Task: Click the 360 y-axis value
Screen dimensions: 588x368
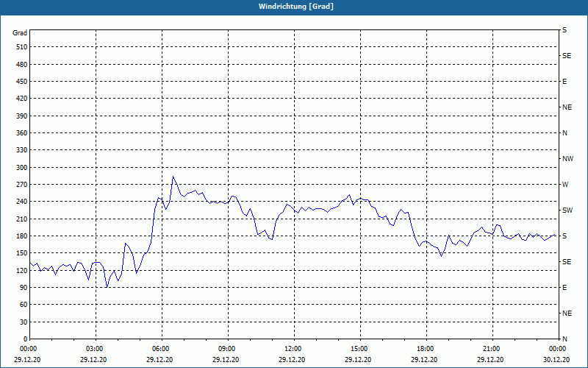Action: click(x=22, y=133)
